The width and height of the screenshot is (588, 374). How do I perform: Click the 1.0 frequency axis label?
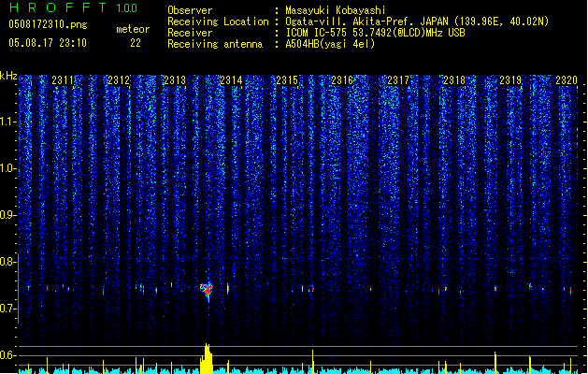point(7,168)
